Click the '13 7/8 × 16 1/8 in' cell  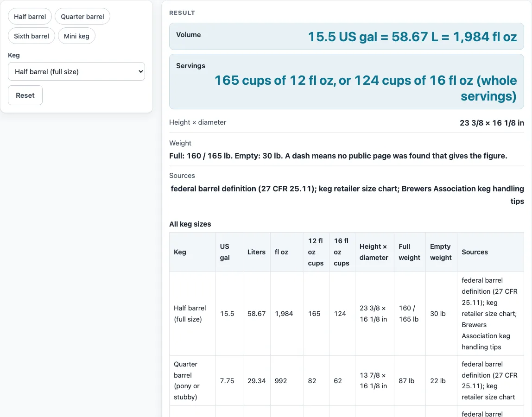coord(374,381)
